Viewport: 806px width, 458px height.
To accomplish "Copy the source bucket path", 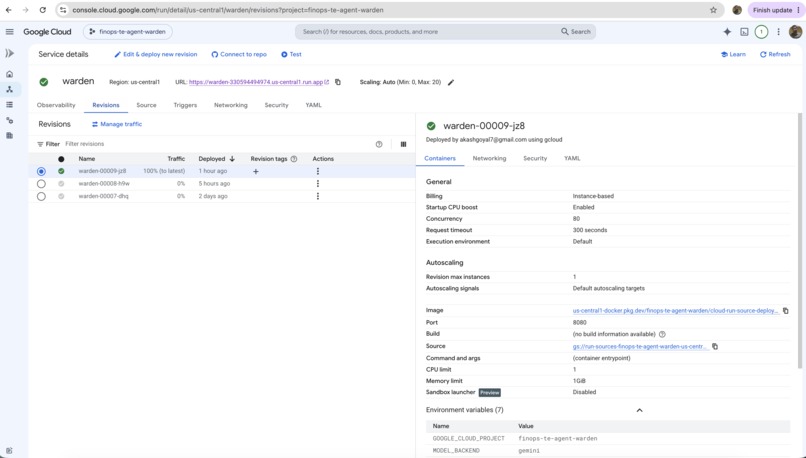I will (x=715, y=346).
